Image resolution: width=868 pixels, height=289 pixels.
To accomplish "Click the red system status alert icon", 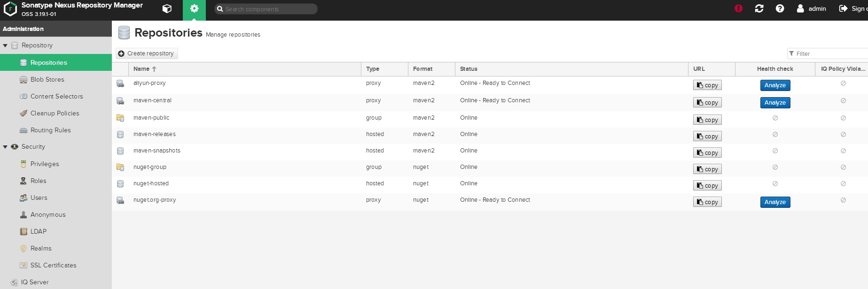I will tap(738, 8).
